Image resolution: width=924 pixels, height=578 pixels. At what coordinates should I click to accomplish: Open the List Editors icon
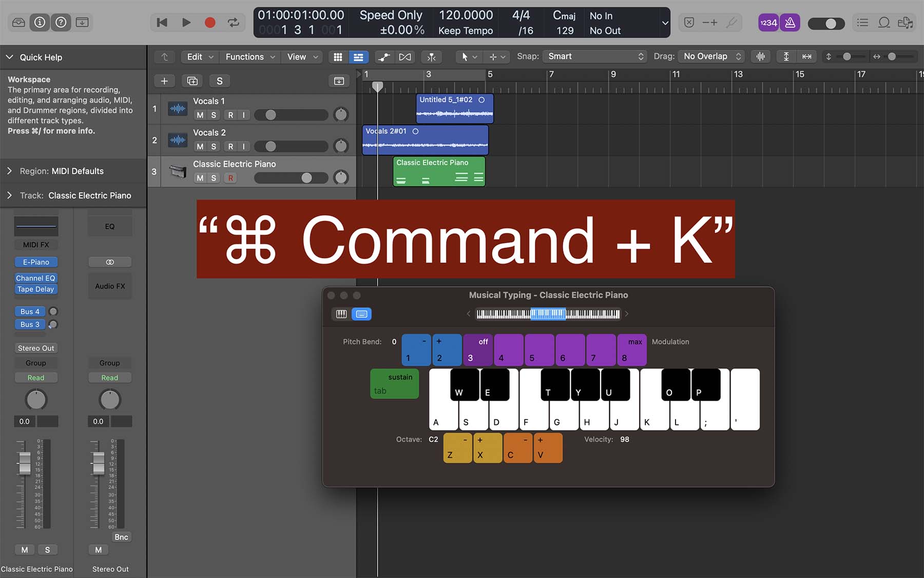click(862, 23)
